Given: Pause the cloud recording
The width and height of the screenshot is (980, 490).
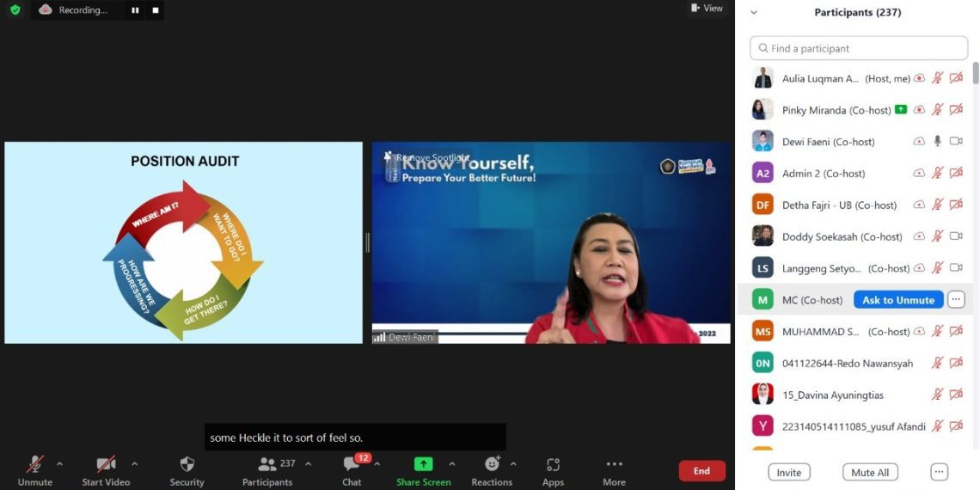Looking at the screenshot, I should tap(135, 10).
